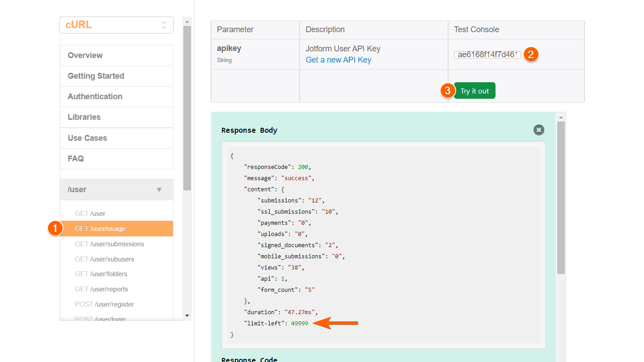The width and height of the screenshot is (644, 362).
Task: Select POST /user/register endpoint
Action: [105, 304]
